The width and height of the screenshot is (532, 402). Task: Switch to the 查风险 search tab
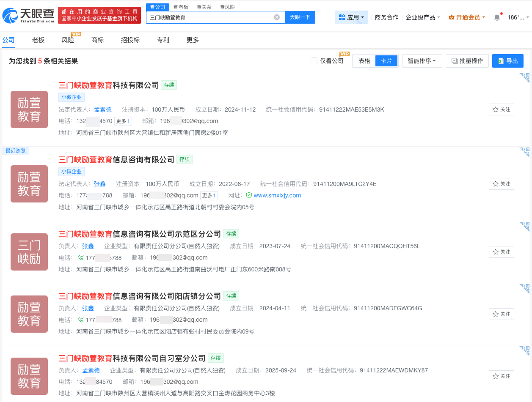tap(227, 7)
